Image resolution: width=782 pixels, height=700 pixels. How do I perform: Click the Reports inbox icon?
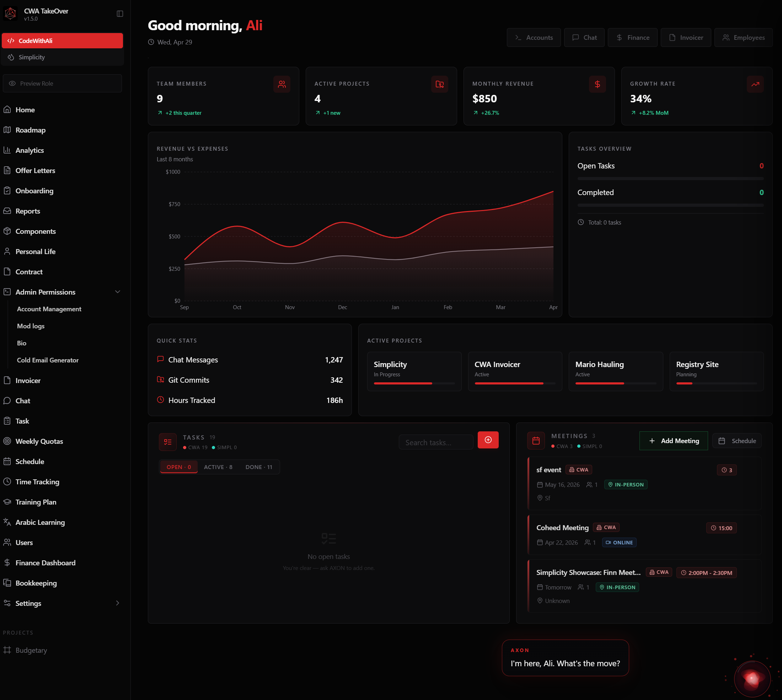click(x=7, y=211)
